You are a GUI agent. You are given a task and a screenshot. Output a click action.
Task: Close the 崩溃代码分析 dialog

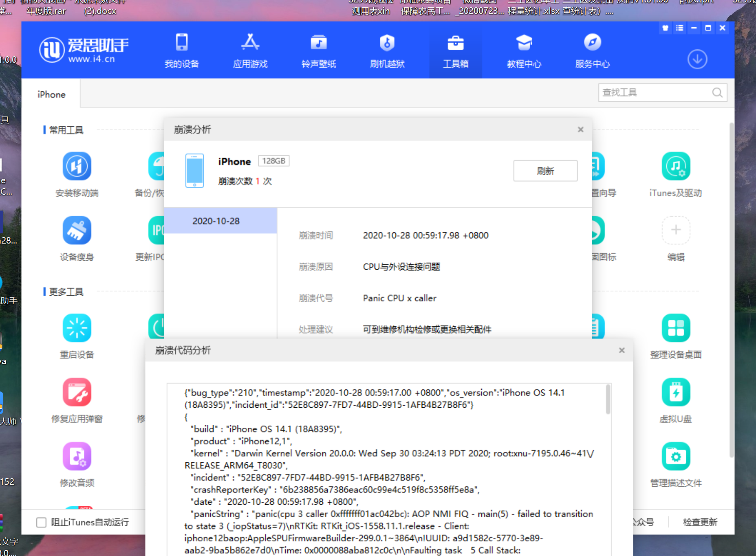tap(622, 350)
